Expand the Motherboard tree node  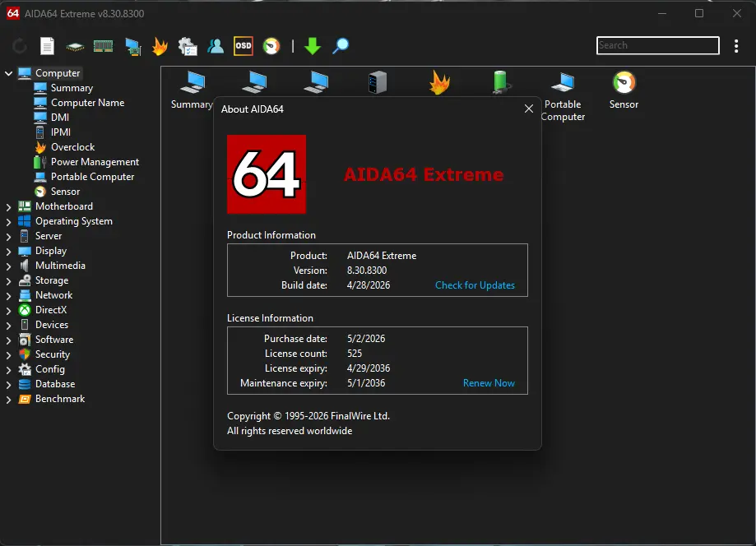pyautogui.click(x=8, y=206)
